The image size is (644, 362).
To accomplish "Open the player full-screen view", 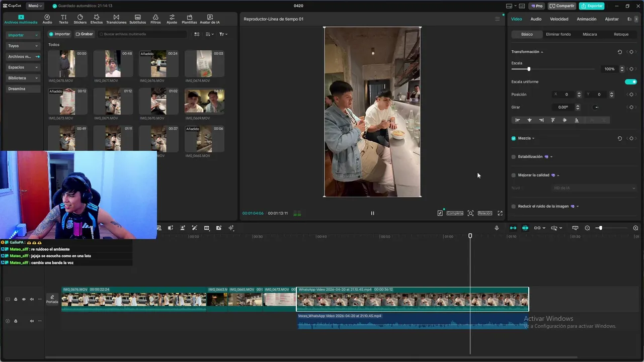I will click(500, 213).
